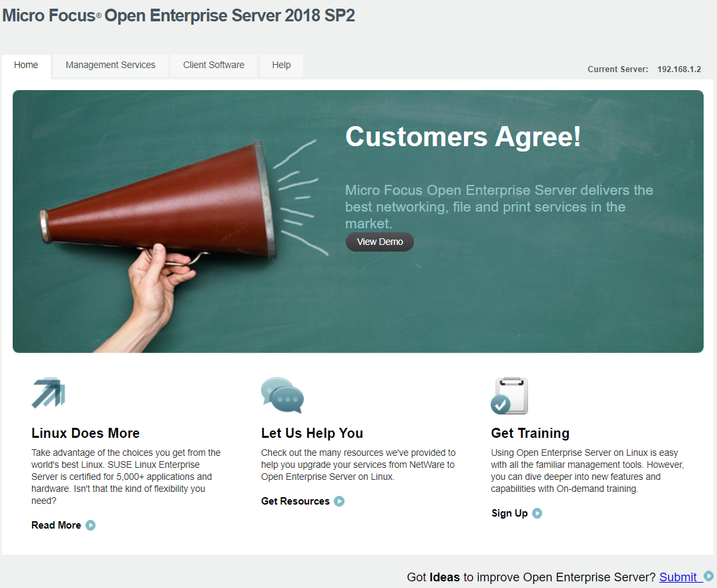Viewport: 717px width, 588px height.
Task: Click the Let Us Help You heading
Action: click(312, 433)
